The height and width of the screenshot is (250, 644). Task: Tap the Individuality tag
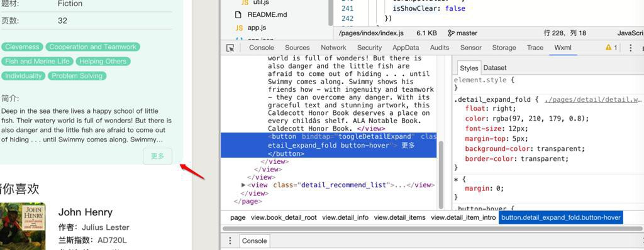point(23,76)
